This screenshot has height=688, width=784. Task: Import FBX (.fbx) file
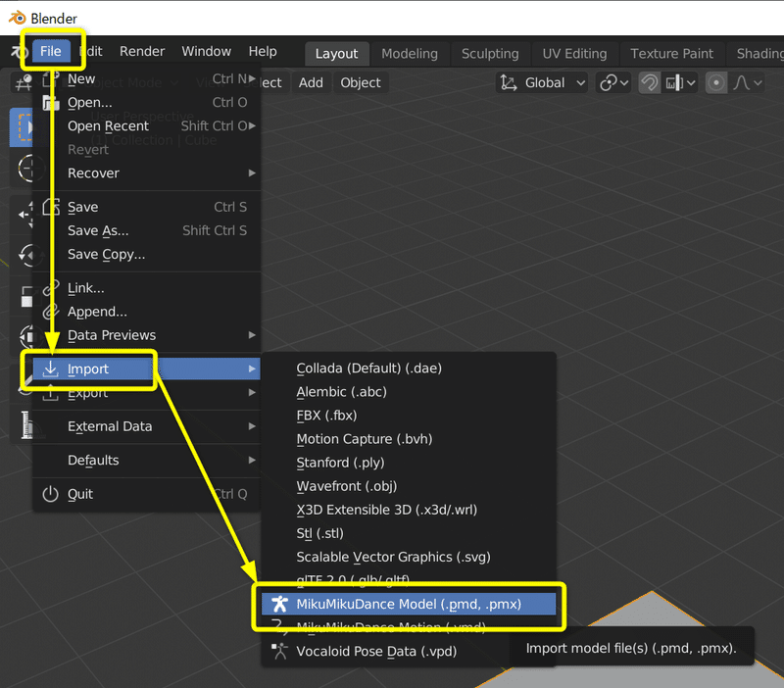click(409, 416)
